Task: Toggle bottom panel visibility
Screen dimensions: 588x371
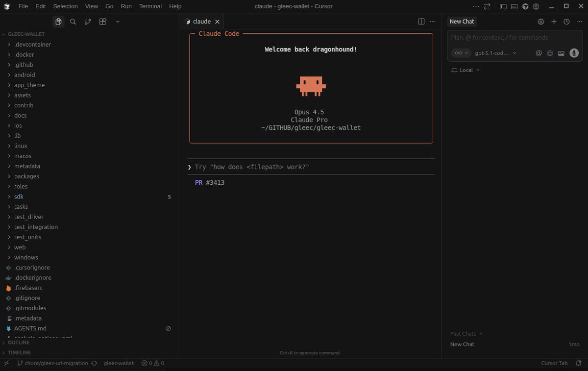Action: pyautogui.click(x=514, y=6)
